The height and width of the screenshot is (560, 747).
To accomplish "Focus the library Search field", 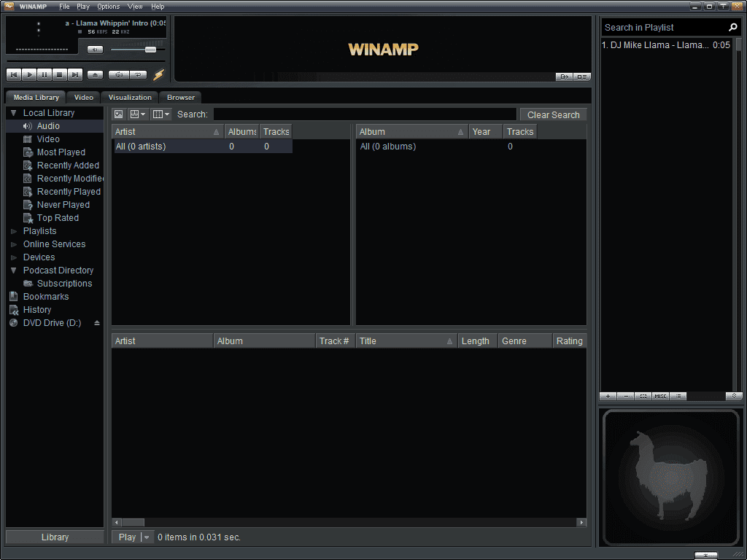I will click(365, 114).
